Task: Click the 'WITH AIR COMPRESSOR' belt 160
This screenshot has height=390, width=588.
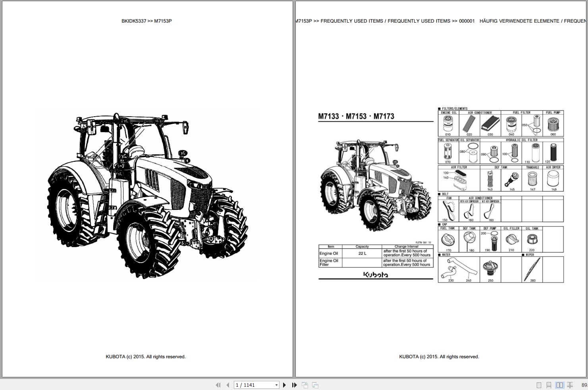Action: pos(468,211)
